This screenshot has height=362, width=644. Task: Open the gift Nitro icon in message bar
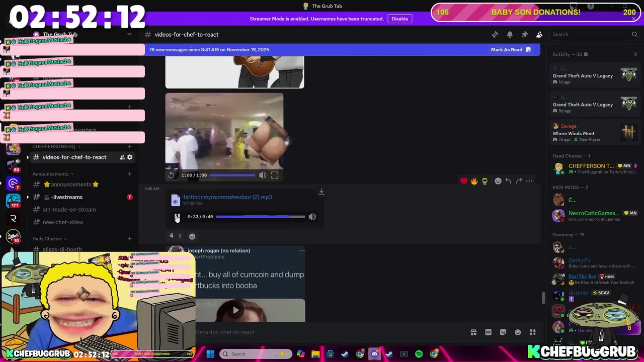(x=473, y=332)
